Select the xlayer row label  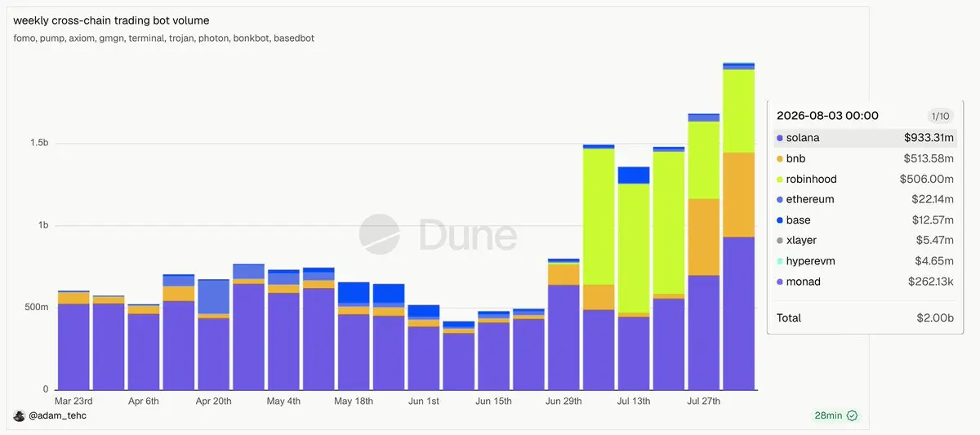[801, 241]
